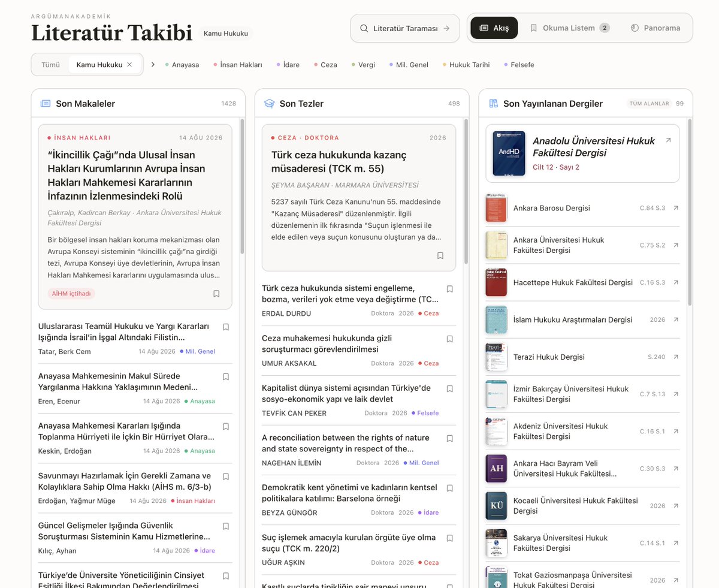This screenshot has width=719, height=588.
Task: Open the Ankara Barosu Dergisi cover thumbnail
Action: [x=496, y=208]
